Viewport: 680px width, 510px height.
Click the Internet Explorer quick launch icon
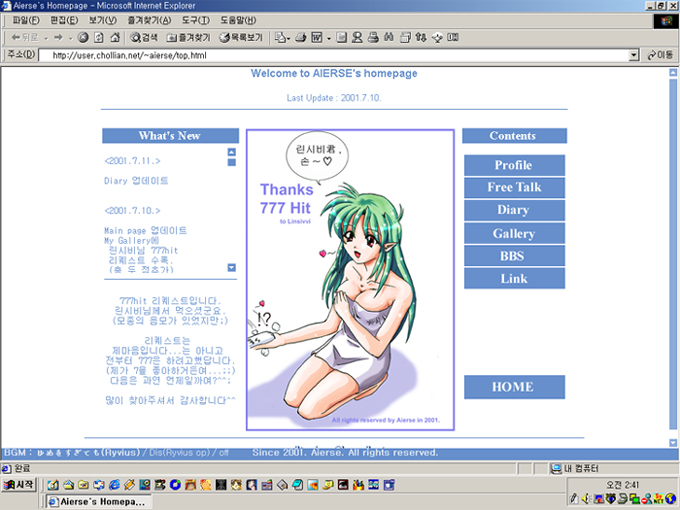[114, 485]
